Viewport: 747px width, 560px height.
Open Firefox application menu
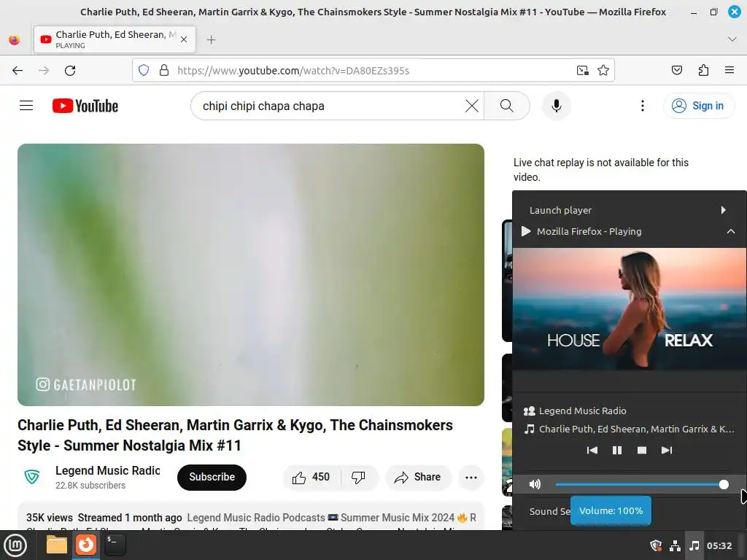729,71
